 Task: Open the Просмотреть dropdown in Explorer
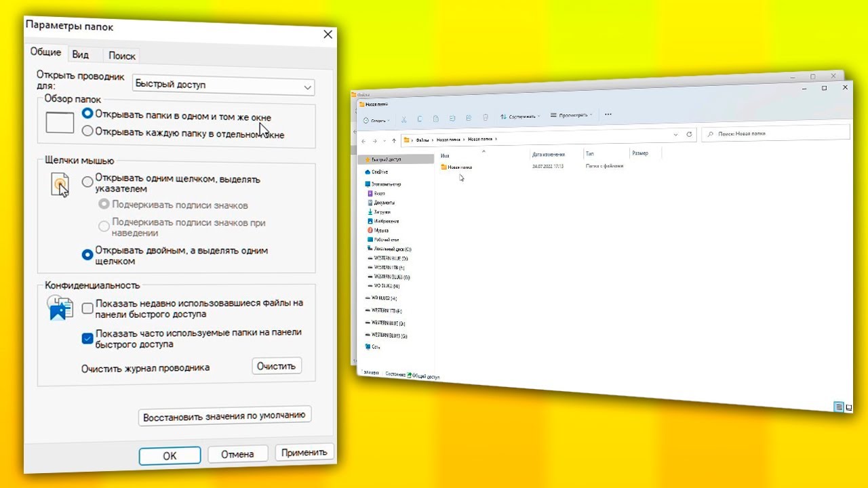(x=572, y=115)
